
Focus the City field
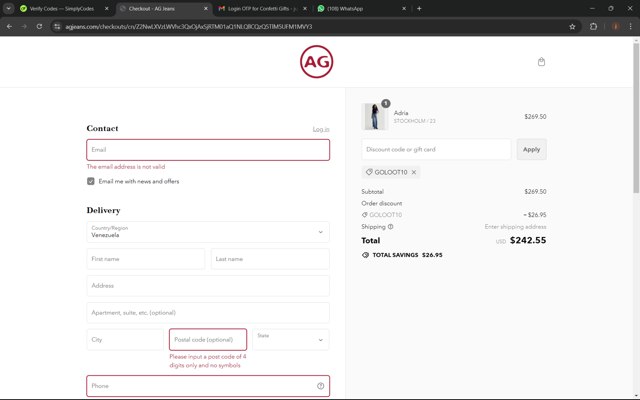125,340
